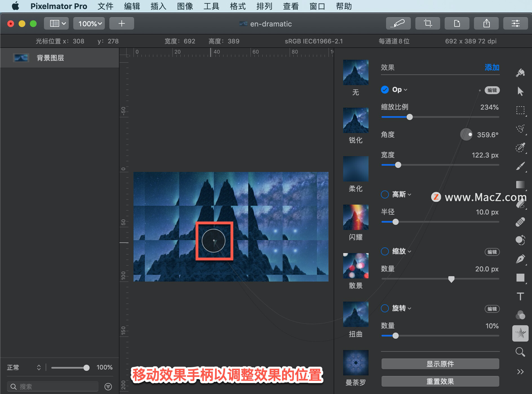The image size is (532, 394).
Task: Click the 编辑 button for 旋转 effect
Action: click(x=492, y=309)
